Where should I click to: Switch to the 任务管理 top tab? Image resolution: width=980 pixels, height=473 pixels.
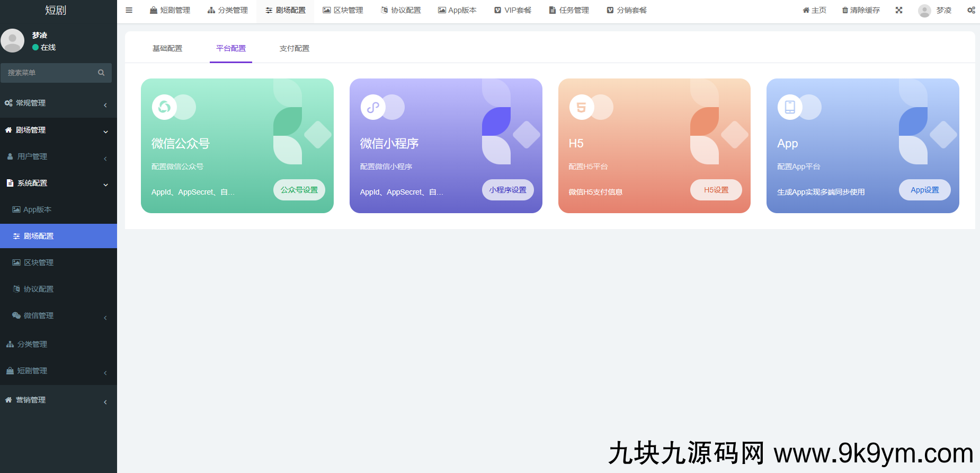click(x=569, y=10)
